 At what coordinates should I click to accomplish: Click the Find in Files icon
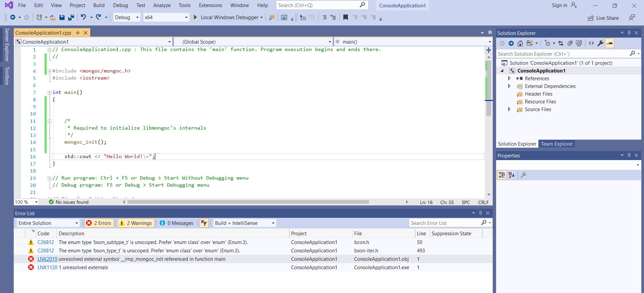pyautogui.click(x=272, y=17)
